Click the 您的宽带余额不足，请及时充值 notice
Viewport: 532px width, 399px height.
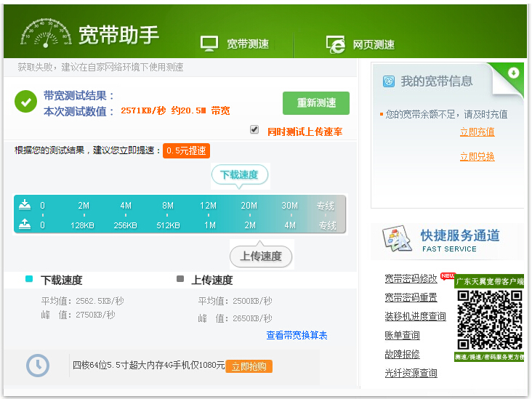click(446, 114)
